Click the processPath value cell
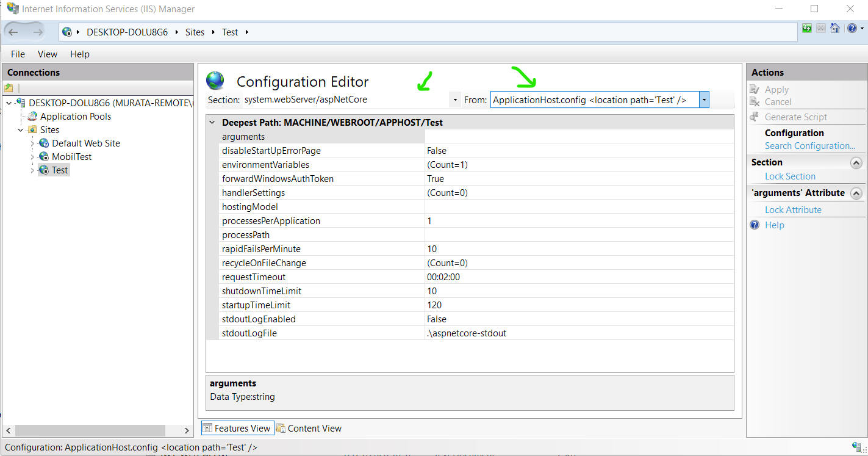The width and height of the screenshot is (868, 456). coord(579,235)
